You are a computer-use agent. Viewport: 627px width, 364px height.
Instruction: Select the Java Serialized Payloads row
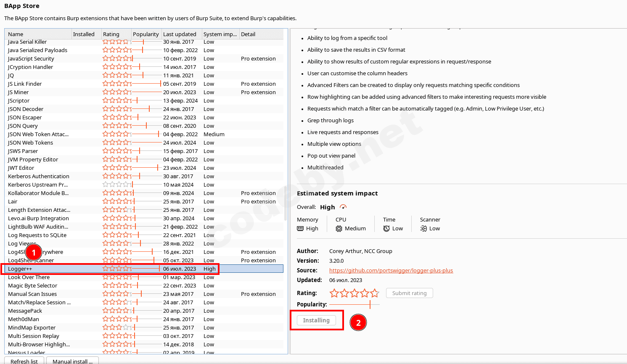144,50
